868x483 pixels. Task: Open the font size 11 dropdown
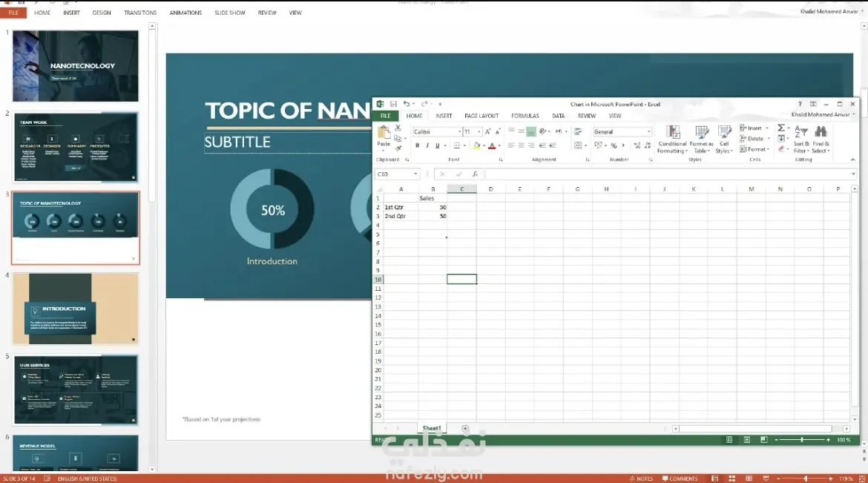tap(479, 132)
